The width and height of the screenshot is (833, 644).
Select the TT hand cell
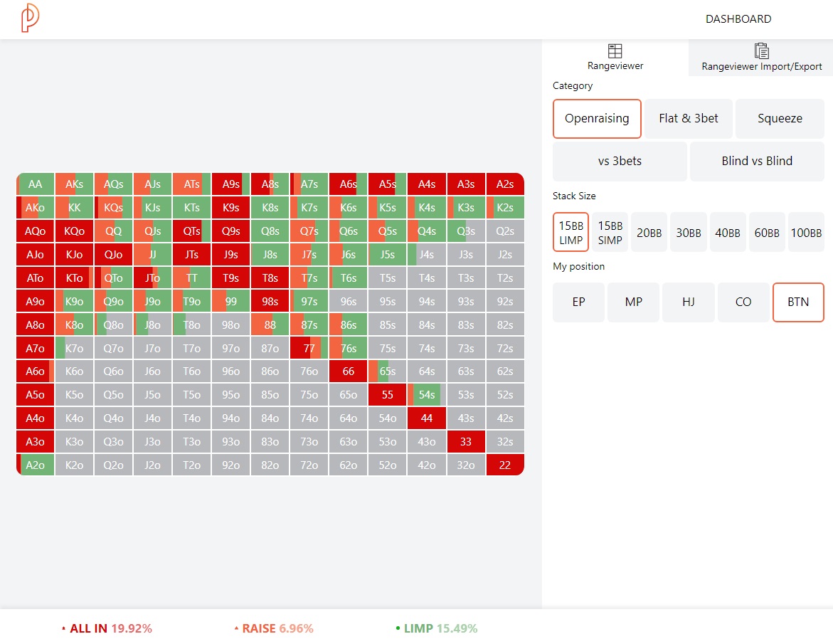click(x=192, y=278)
